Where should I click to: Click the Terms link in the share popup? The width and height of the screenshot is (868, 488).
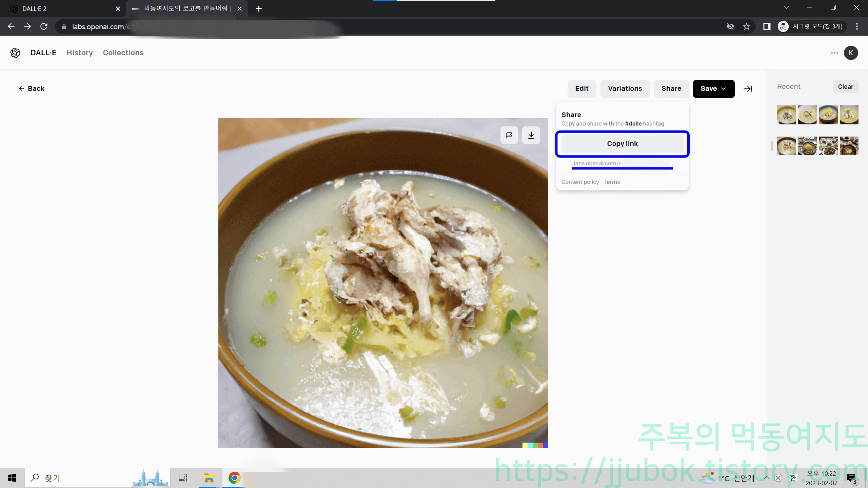tap(612, 182)
